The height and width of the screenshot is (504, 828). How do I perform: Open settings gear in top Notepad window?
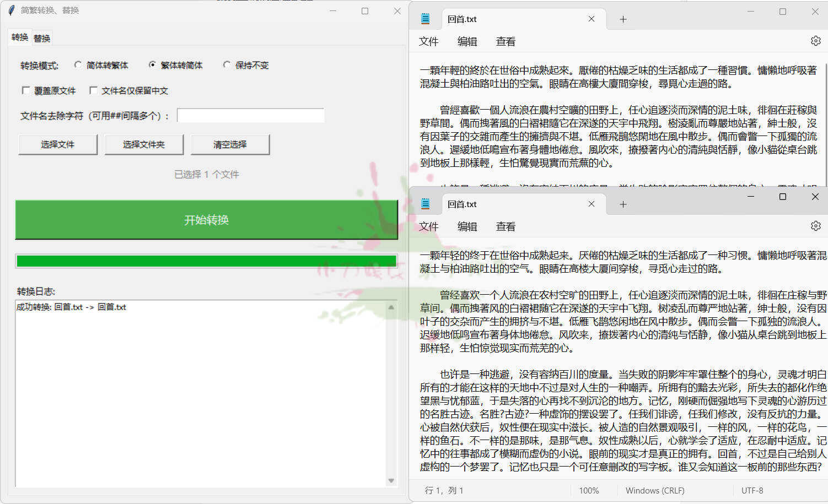pos(815,40)
